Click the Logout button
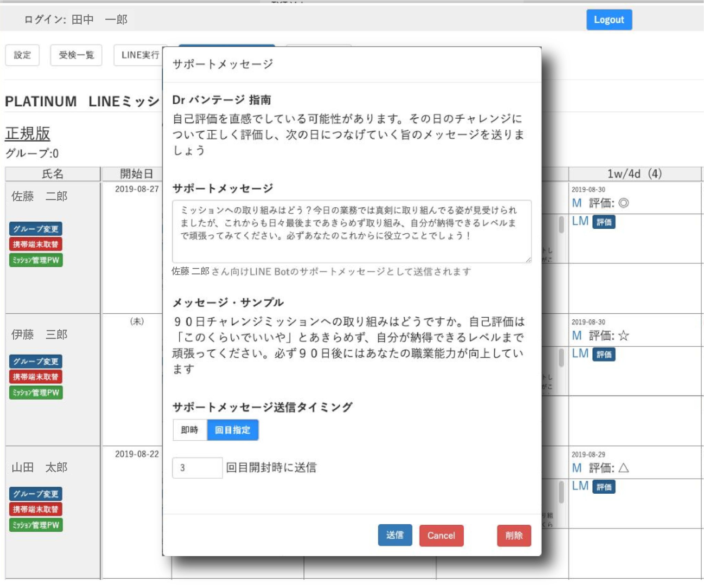Viewport: 704px width, 588px height. [609, 20]
